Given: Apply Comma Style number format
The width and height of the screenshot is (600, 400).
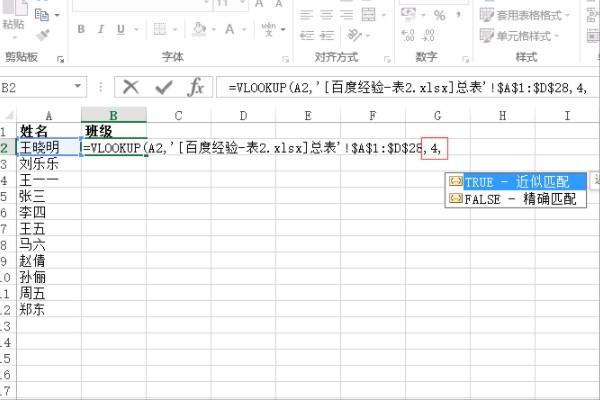Looking at the screenshot, I should coord(458,15).
